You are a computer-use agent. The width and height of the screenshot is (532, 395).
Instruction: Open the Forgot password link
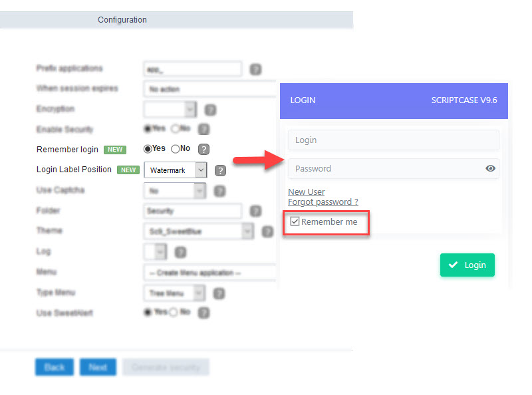pyautogui.click(x=323, y=202)
